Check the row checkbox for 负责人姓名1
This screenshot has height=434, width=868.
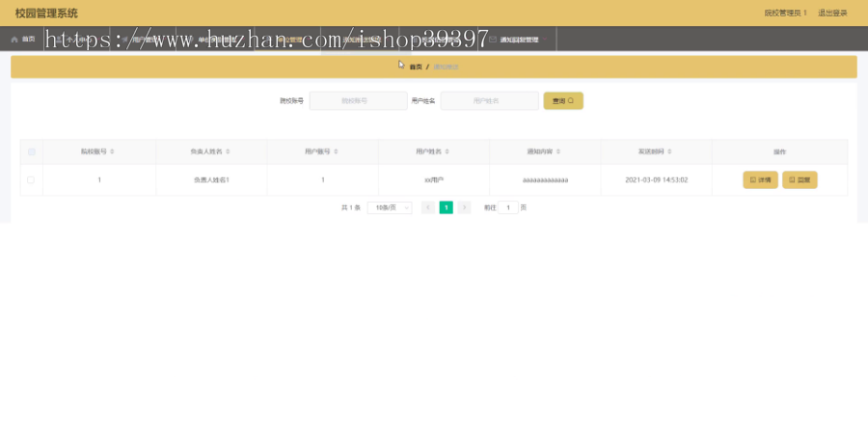point(31,180)
